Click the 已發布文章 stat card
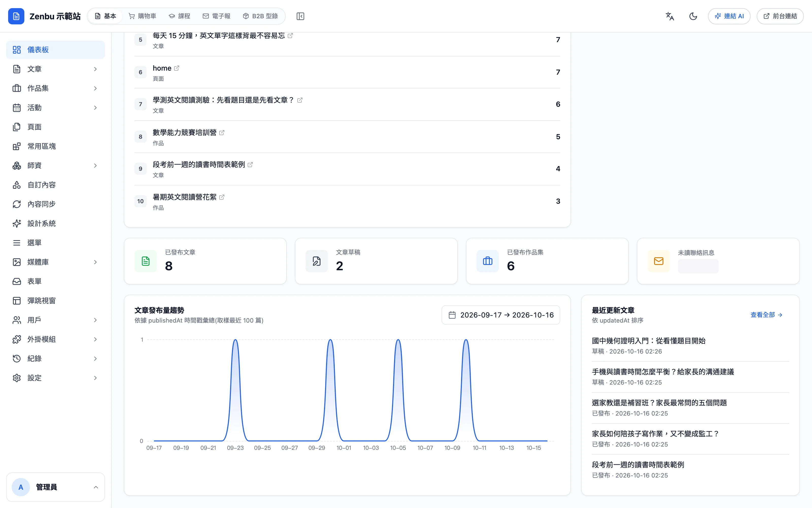The image size is (812, 508). [205, 261]
